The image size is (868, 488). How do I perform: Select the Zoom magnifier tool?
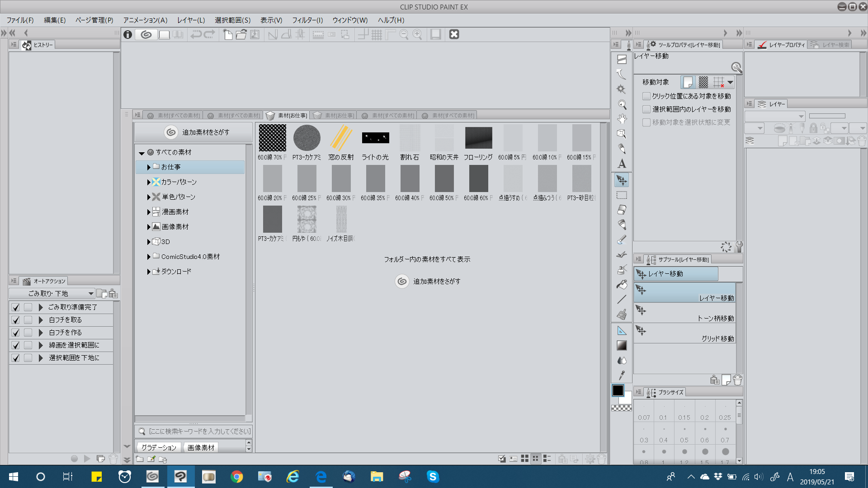coord(622,104)
